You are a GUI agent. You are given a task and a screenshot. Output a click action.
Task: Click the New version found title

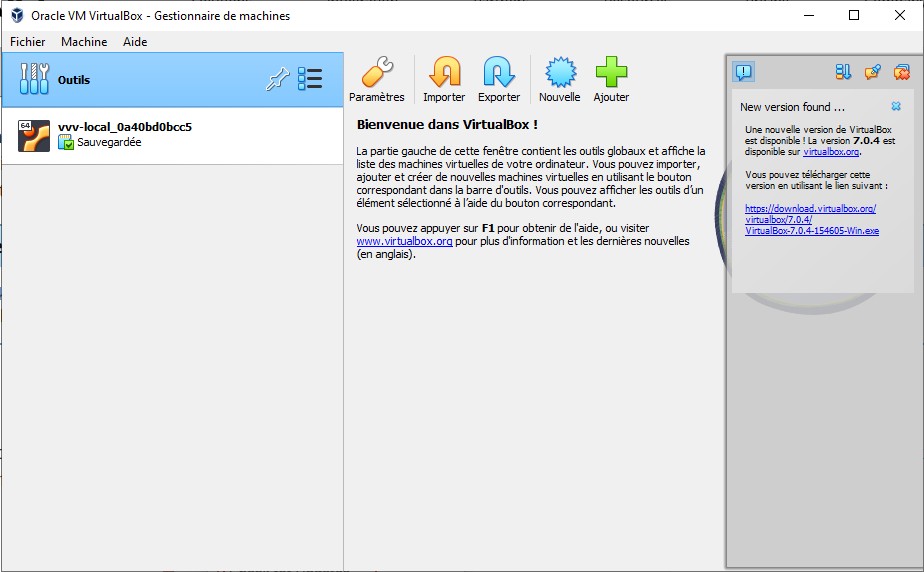(793, 107)
